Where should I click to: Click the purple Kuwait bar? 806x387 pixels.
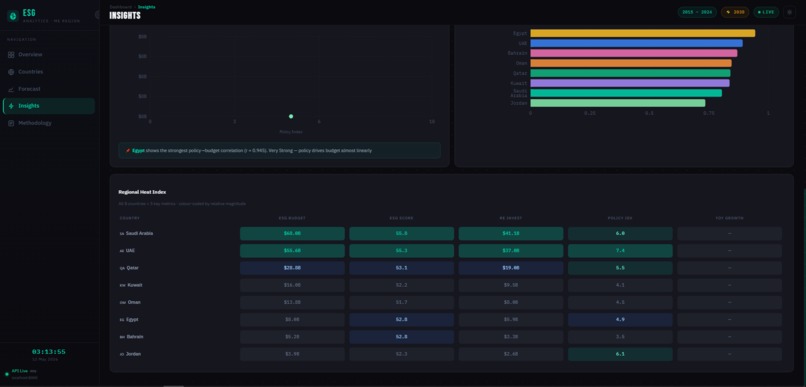click(630, 83)
